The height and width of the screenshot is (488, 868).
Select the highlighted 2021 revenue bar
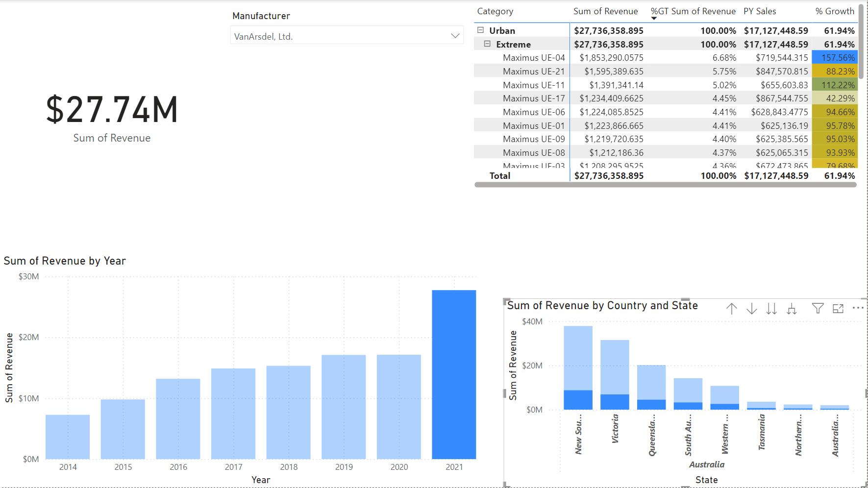tap(454, 375)
